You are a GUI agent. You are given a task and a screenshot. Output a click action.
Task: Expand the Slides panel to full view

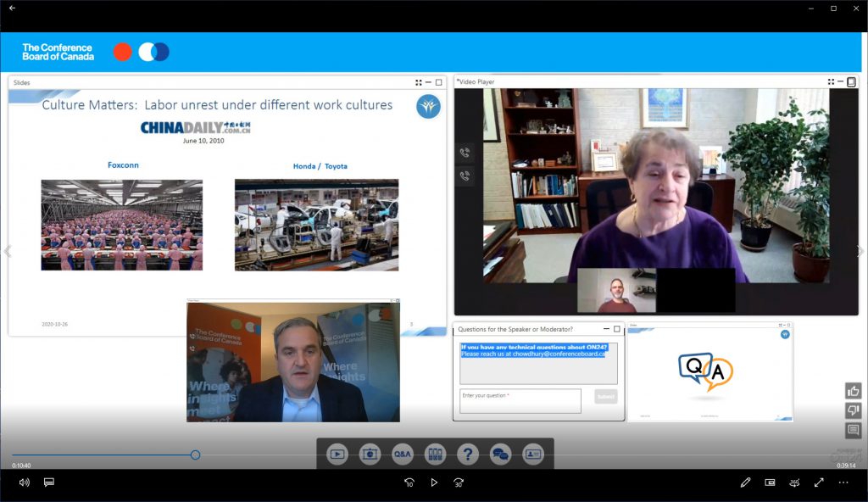pos(438,82)
